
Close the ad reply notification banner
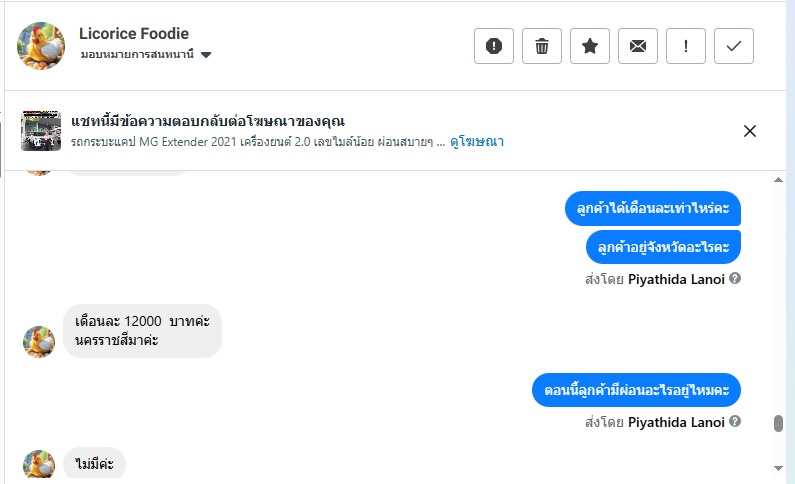click(750, 131)
